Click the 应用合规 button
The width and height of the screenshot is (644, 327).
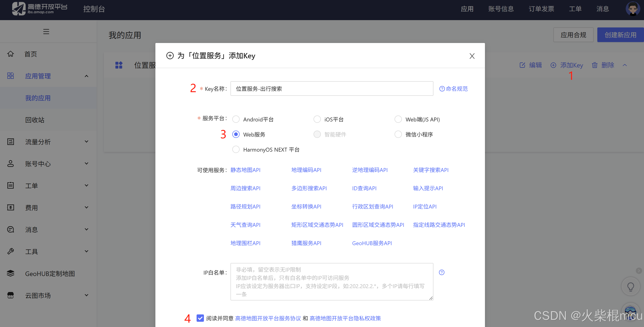coord(573,35)
